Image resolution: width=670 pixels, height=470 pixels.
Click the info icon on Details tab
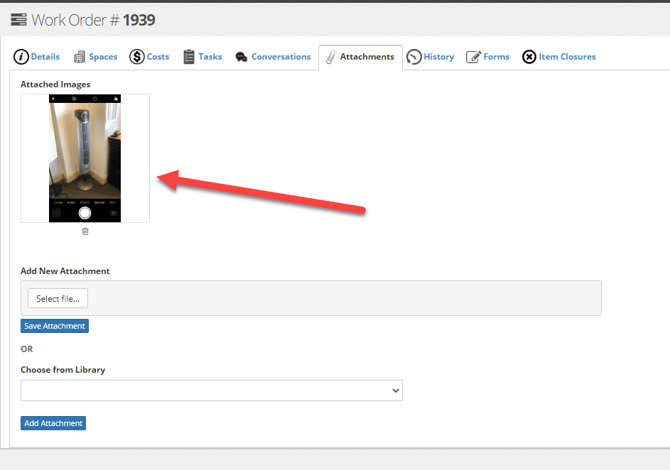20,57
